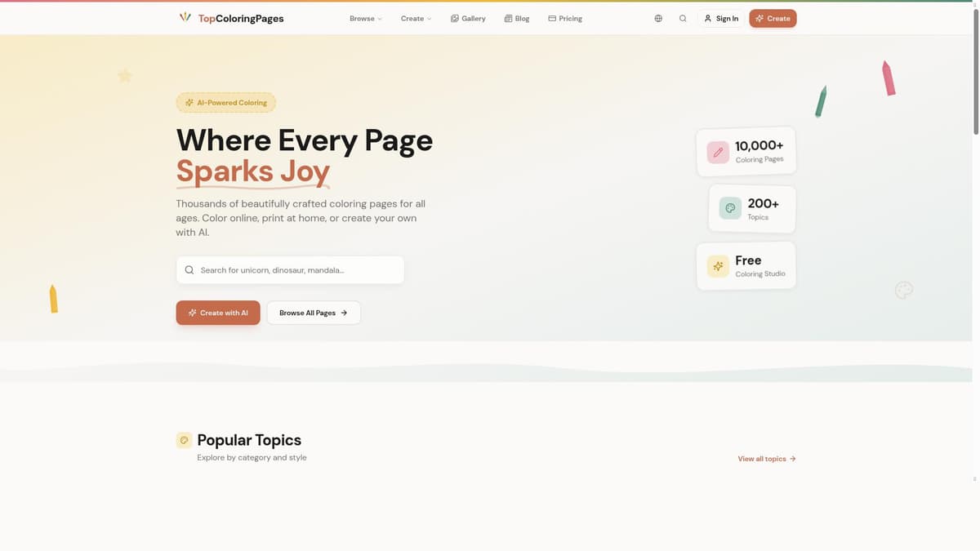The height and width of the screenshot is (551, 980).
Task: Go to the Blog page
Action: click(x=517, y=18)
